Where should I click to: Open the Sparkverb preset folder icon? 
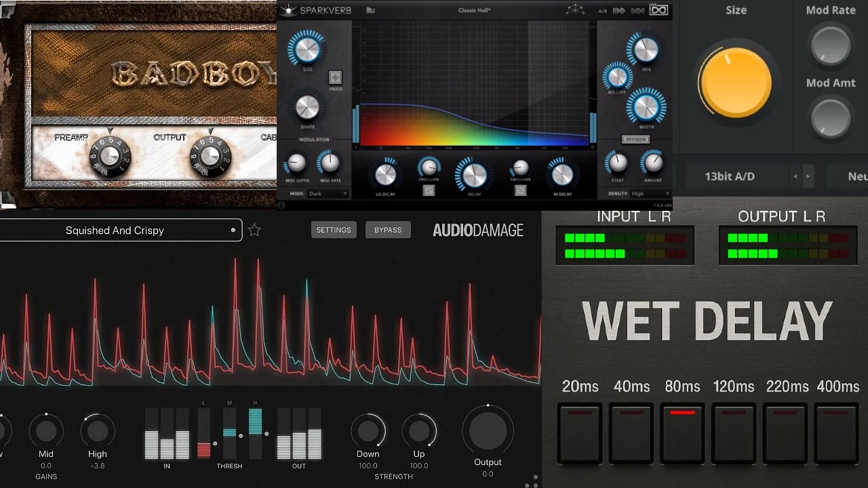(370, 10)
